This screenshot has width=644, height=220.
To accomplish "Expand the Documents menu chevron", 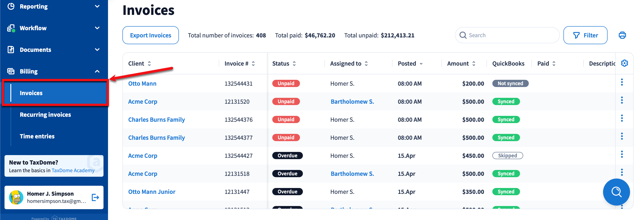I will pos(97,50).
